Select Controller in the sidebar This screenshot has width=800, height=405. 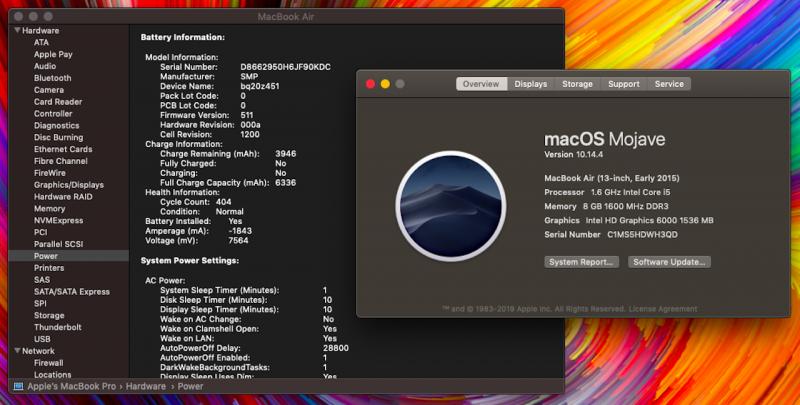[53, 113]
